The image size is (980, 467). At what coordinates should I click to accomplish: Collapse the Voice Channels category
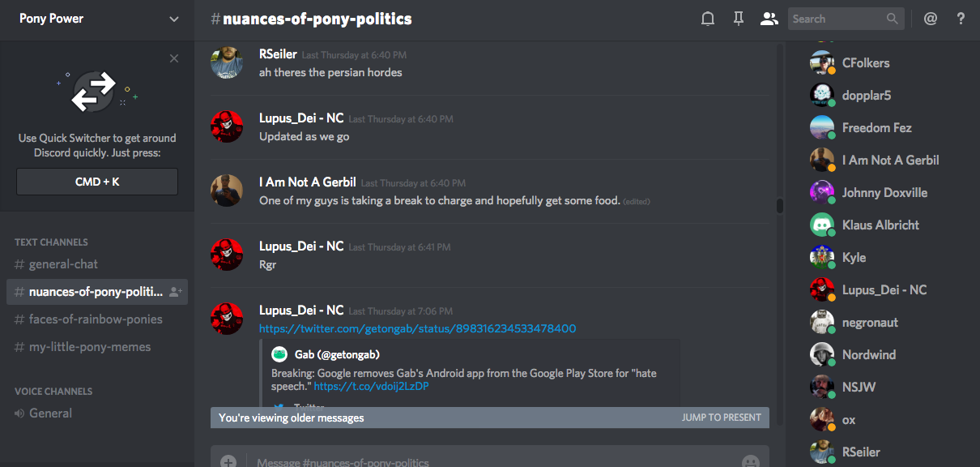[x=53, y=391]
